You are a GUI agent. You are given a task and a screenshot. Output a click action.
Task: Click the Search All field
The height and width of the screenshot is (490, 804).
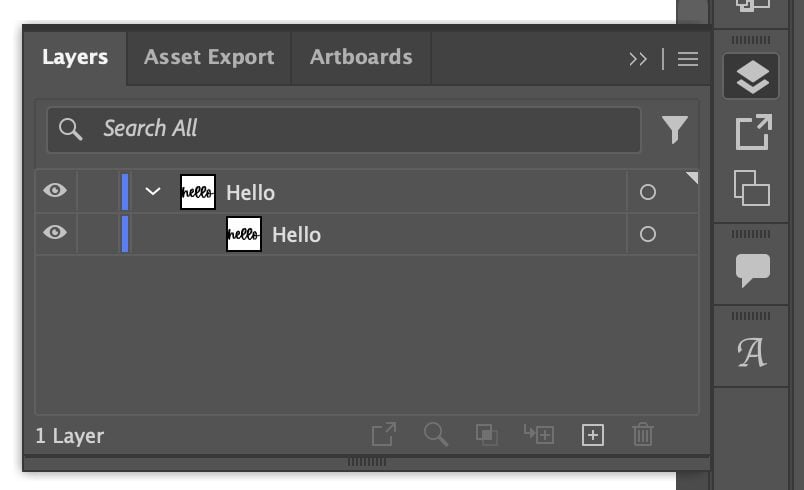click(x=344, y=129)
